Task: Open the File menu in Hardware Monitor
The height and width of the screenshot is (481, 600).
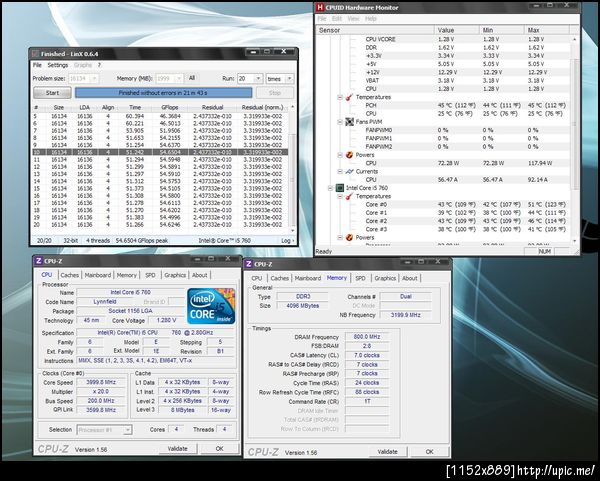Action: coord(322,19)
